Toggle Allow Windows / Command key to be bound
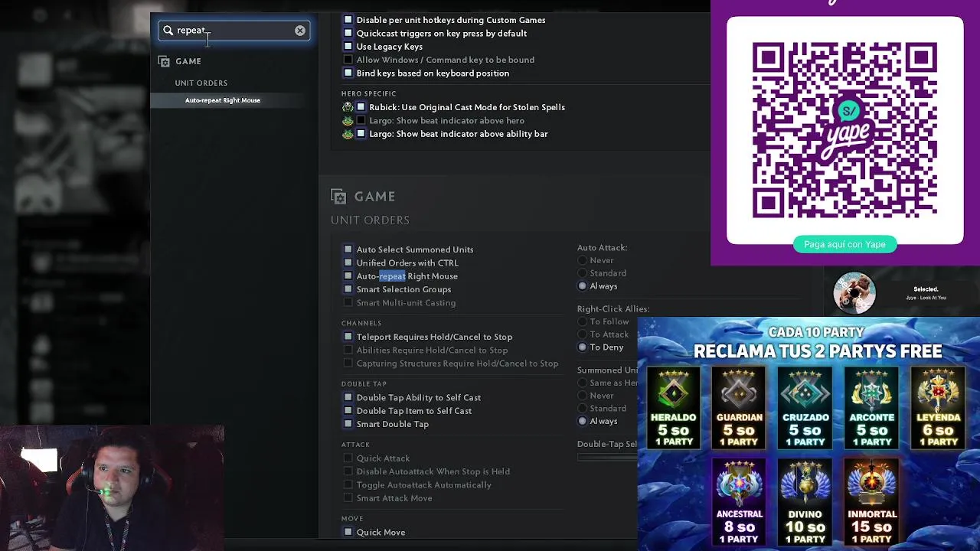The image size is (980, 551). [348, 60]
